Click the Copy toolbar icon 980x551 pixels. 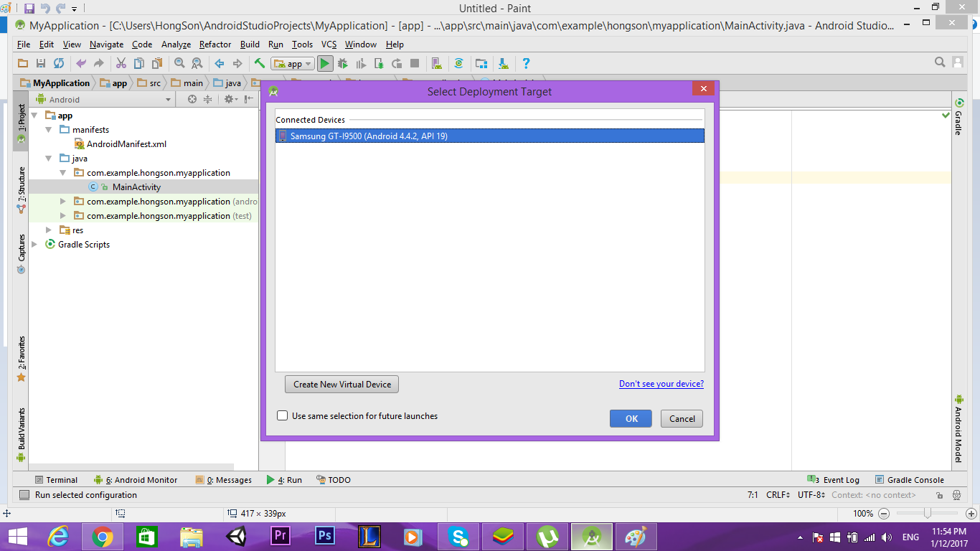pyautogui.click(x=139, y=64)
